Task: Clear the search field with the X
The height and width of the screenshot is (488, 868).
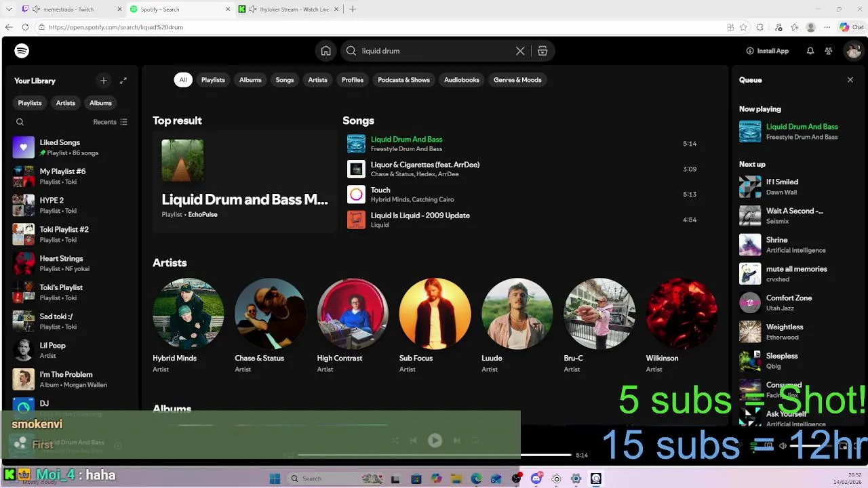Action: [x=520, y=51]
